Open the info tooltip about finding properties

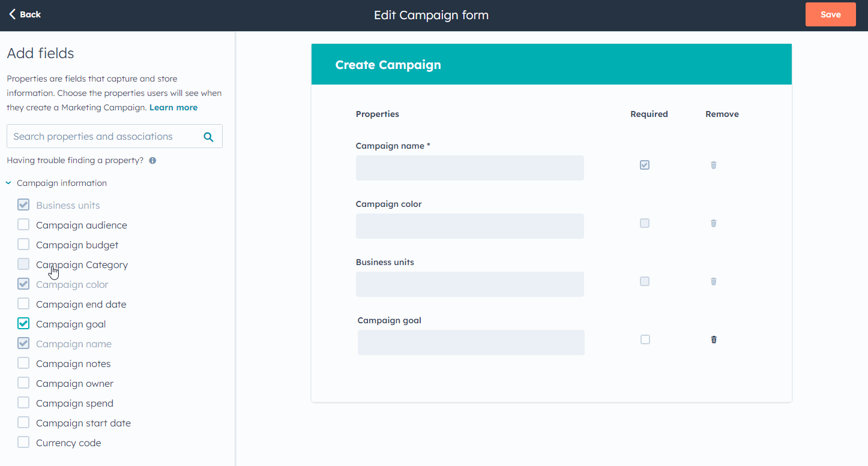click(x=152, y=160)
